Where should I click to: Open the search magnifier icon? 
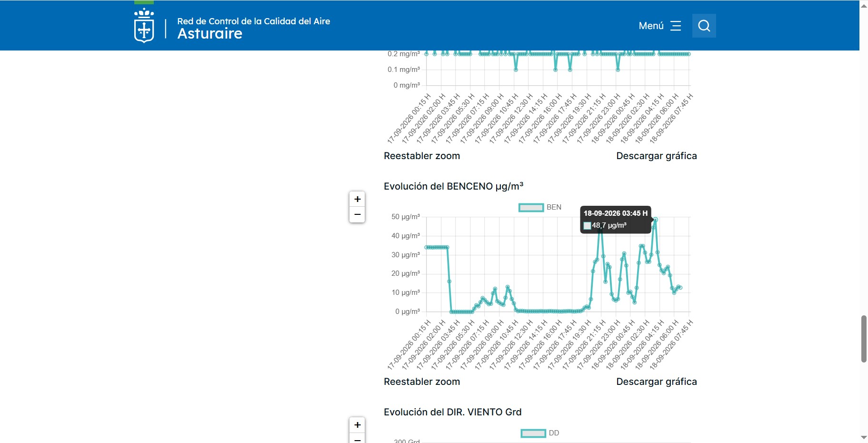pyautogui.click(x=704, y=26)
